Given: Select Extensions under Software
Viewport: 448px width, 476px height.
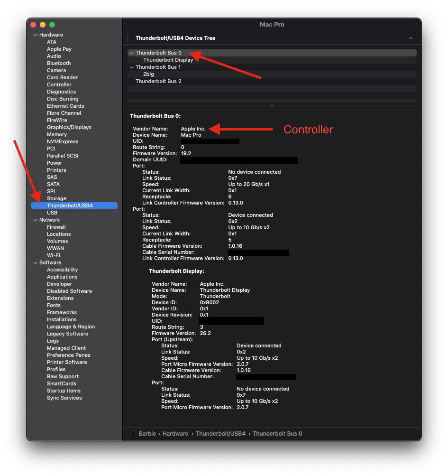Looking at the screenshot, I should 60,299.
